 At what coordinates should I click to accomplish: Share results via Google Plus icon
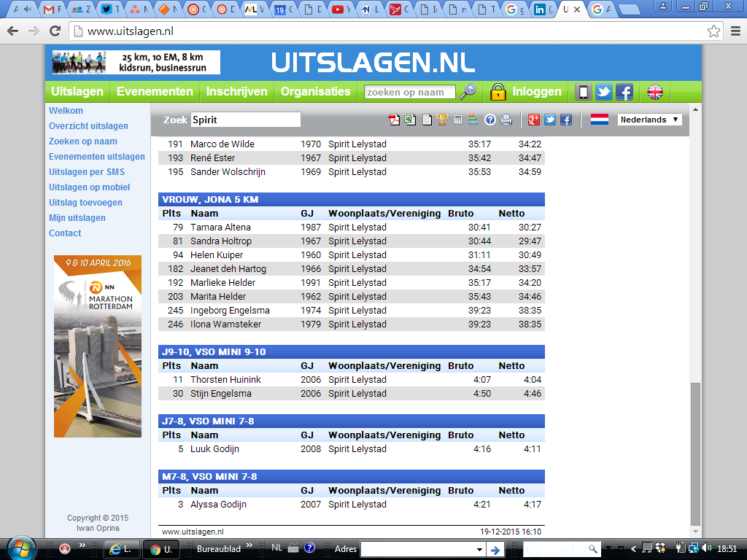click(534, 120)
